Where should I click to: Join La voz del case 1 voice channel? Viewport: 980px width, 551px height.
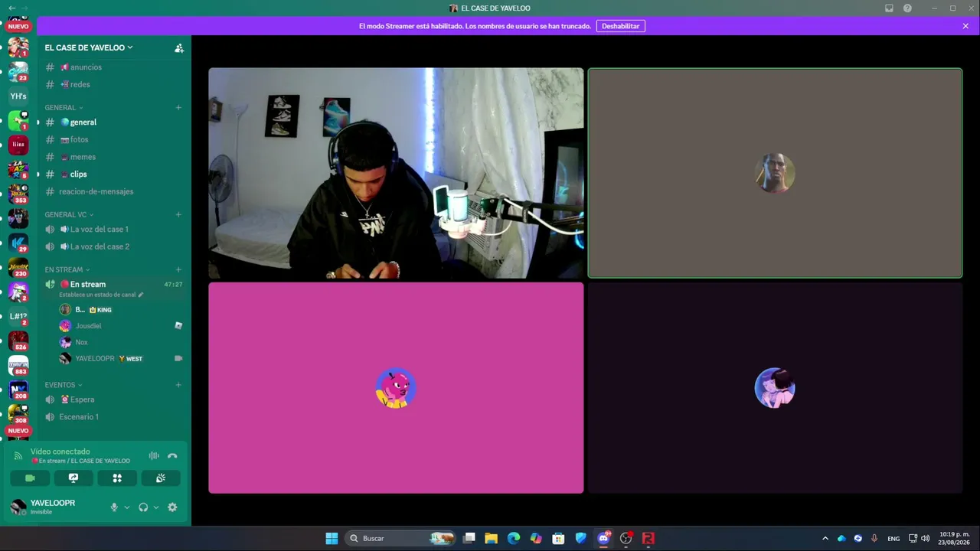coord(113,230)
